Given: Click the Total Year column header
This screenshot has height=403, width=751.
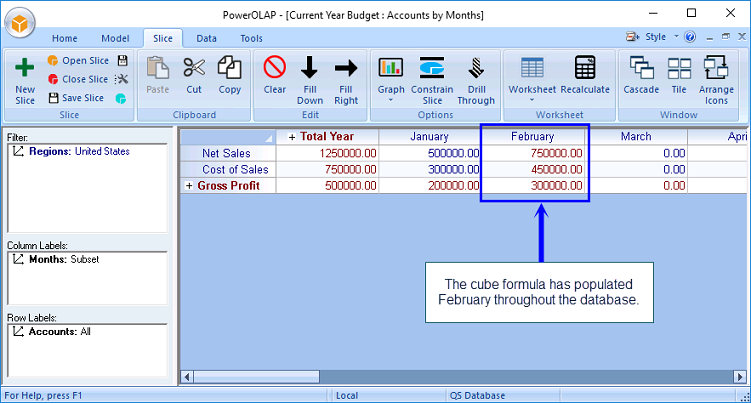Looking at the screenshot, I should pos(327,137).
